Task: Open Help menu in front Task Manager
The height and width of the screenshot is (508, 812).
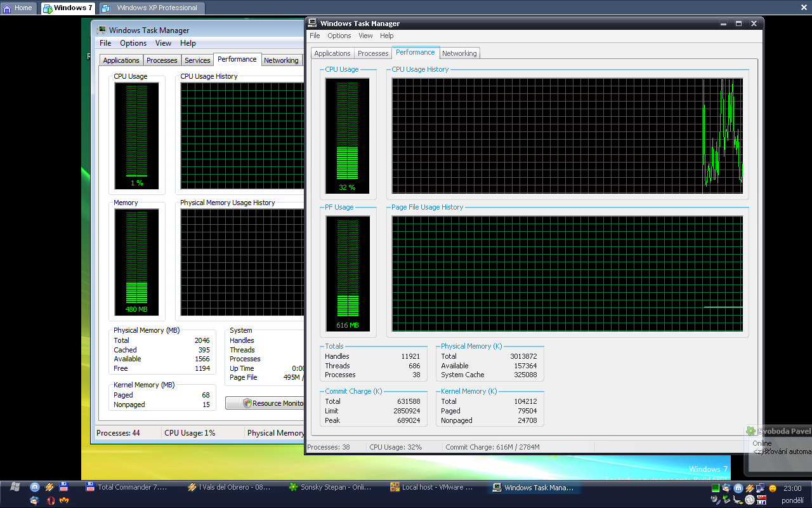Action: 387,36
